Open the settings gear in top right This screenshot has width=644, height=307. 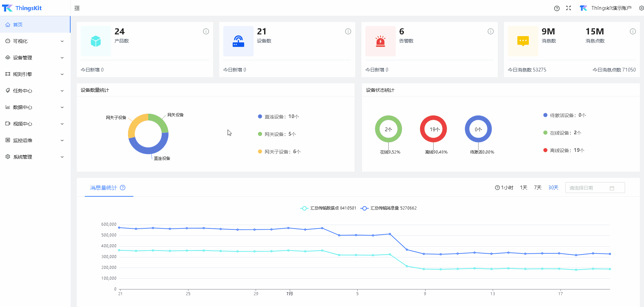click(641, 8)
